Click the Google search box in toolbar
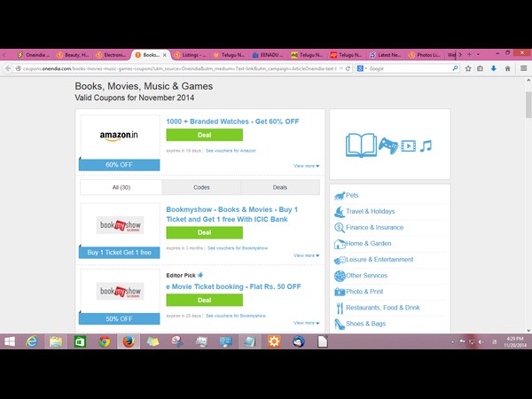532x399 pixels. 408,68
